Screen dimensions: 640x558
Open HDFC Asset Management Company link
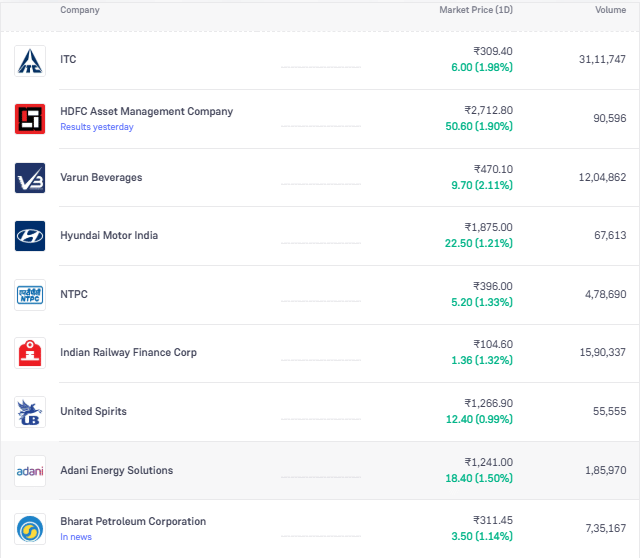click(x=146, y=111)
